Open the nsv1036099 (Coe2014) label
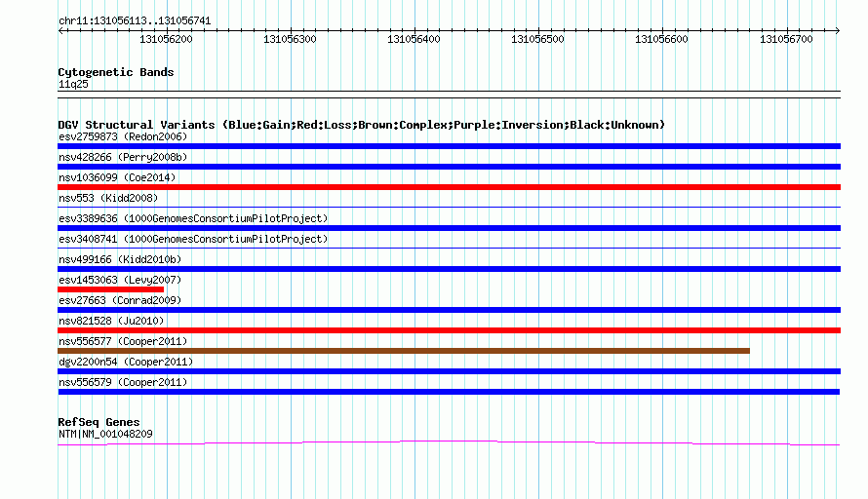The width and height of the screenshot is (868, 499). point(117,177)
